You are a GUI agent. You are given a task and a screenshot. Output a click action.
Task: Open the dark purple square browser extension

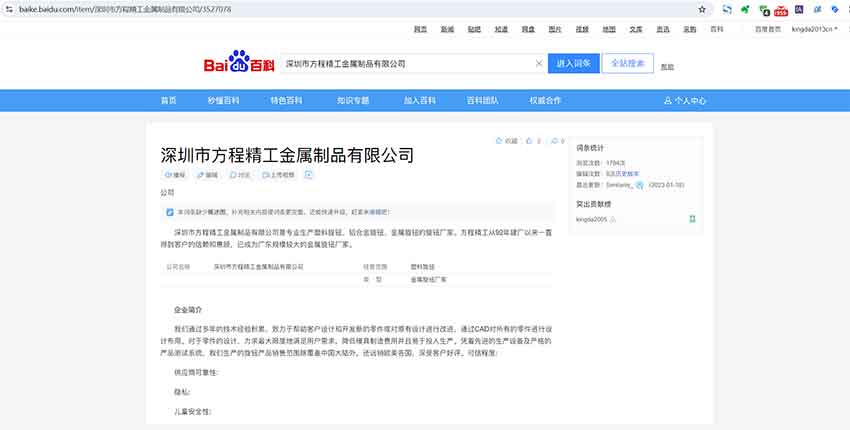pos(799,9)
